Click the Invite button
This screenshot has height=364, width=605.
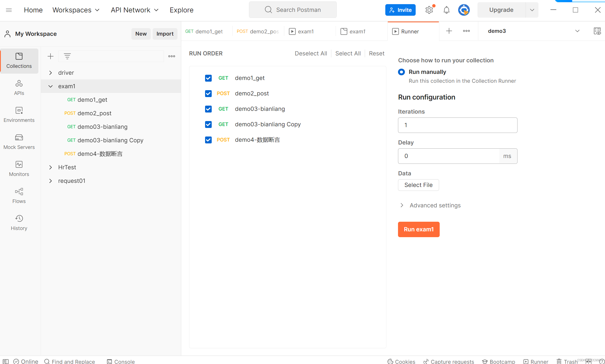pyautogui.click(x=400, y=10)
